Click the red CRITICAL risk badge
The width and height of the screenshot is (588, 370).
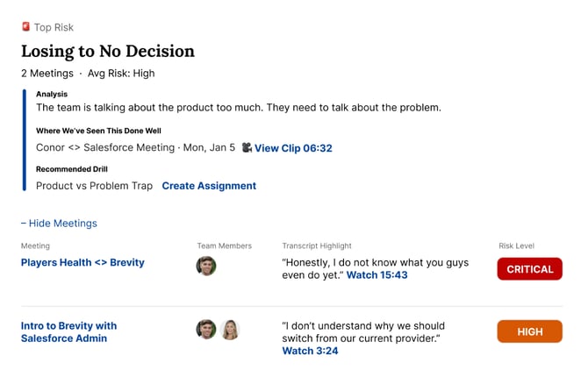[x=529, y=269]
